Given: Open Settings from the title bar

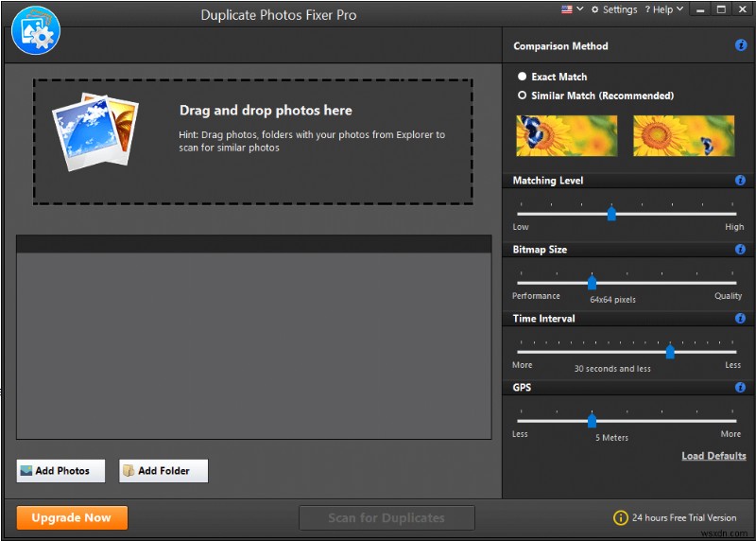Looking at the screenshot, I should point(614,9).
